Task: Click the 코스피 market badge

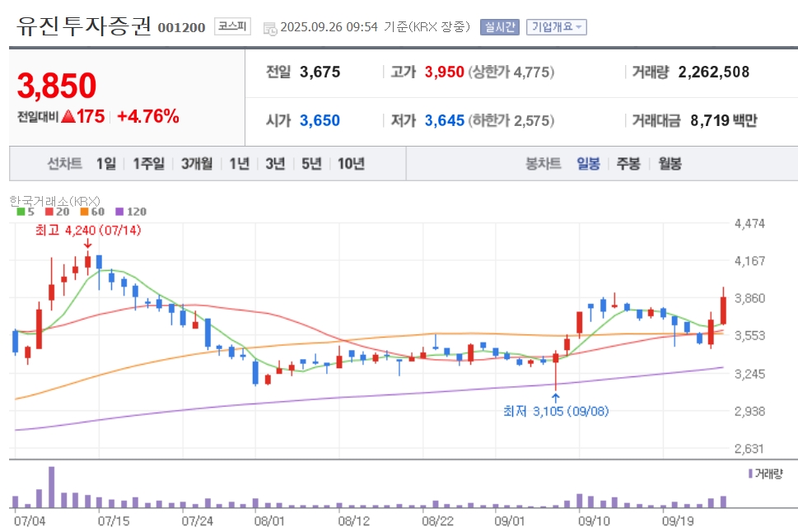Action: click(x=232, y=26)
